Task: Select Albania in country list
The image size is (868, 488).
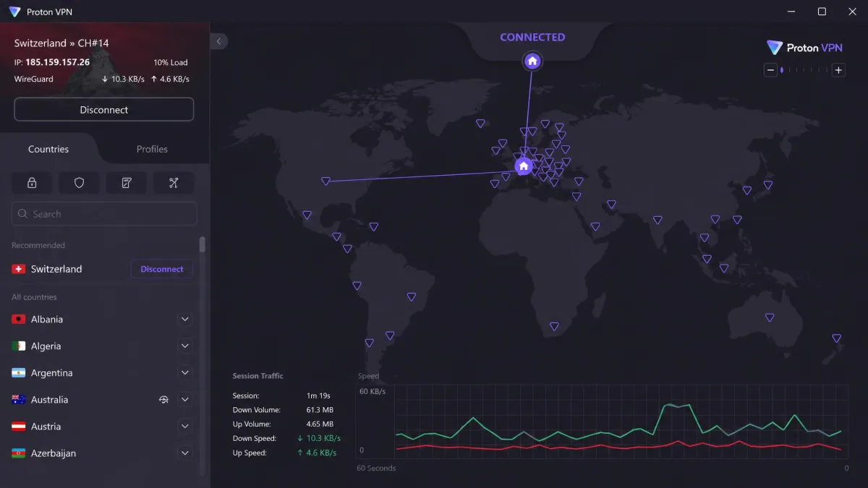Action: pos(47,319)
